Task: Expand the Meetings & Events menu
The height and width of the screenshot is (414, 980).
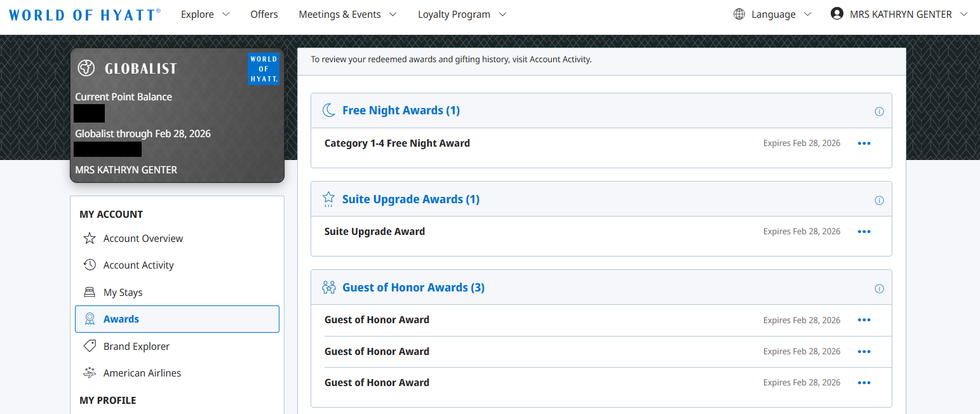Action: pyautogui.click(x=347, y=13)
